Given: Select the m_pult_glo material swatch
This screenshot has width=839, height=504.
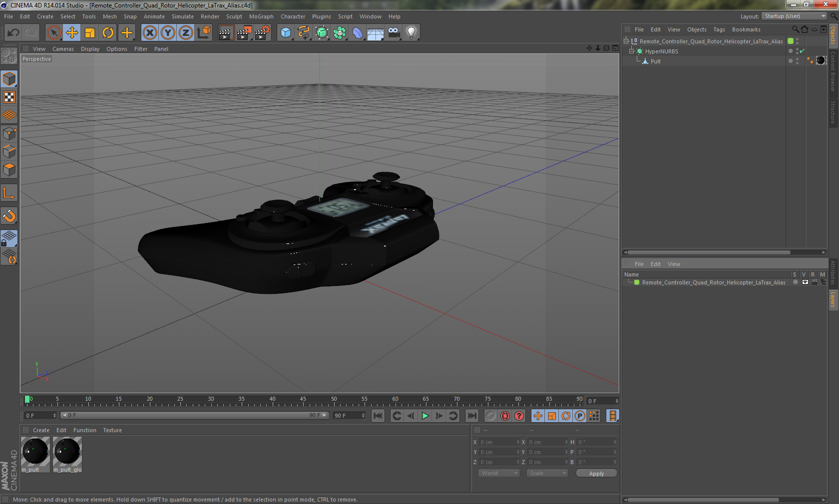Looking at the screenshot, I should 67,454.
